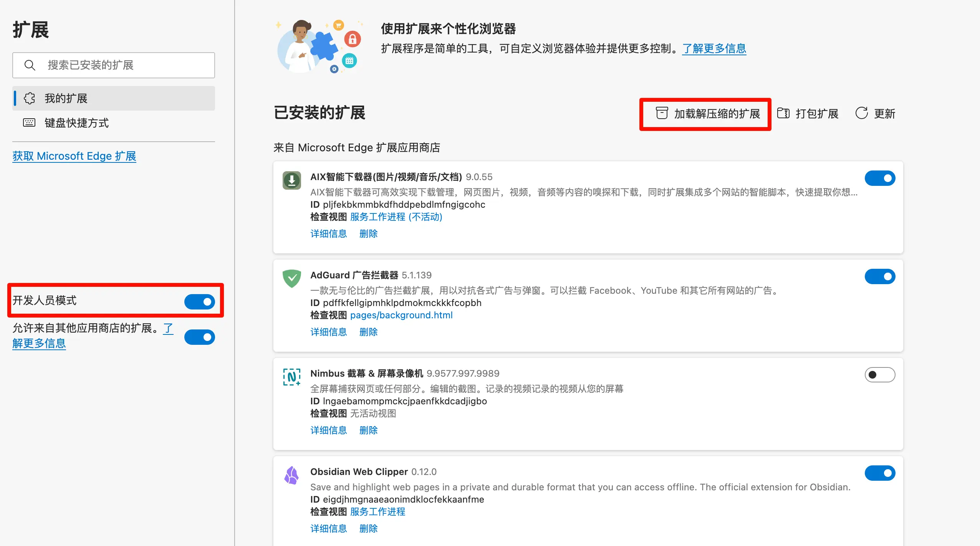Turn off 开发人员模式 switch

(x=199, y=302)
